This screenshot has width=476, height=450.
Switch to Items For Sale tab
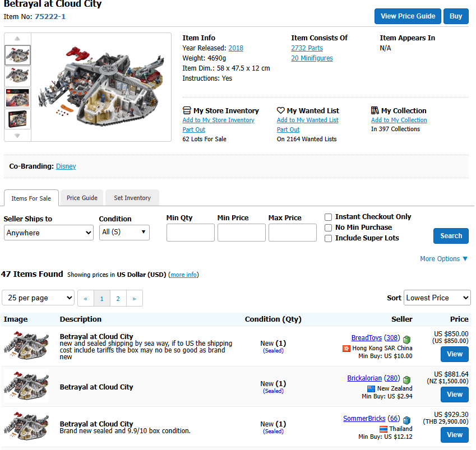31,198
